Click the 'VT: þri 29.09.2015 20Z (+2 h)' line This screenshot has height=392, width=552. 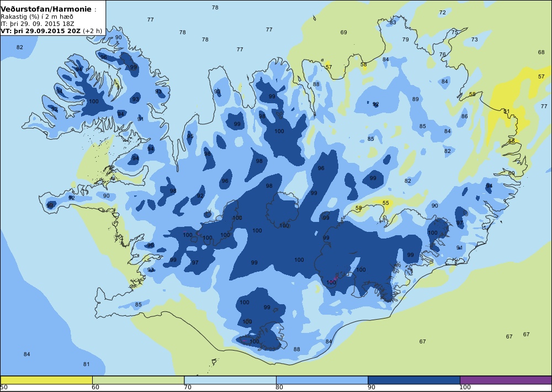pos(51,30)
